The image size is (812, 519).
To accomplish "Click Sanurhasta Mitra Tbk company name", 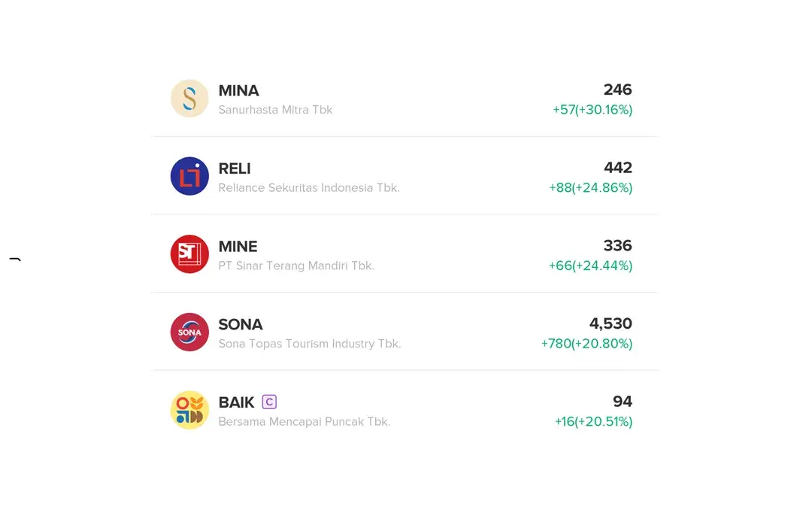I will (275, 110).
